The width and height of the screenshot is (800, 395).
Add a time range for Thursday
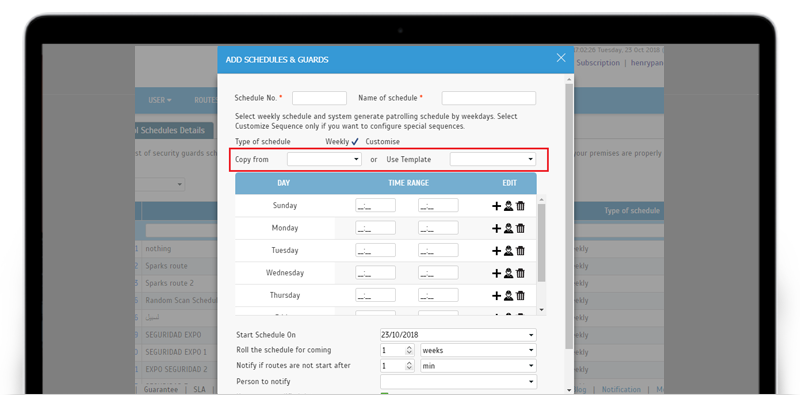pyautogui.click(x=496, y=295)
